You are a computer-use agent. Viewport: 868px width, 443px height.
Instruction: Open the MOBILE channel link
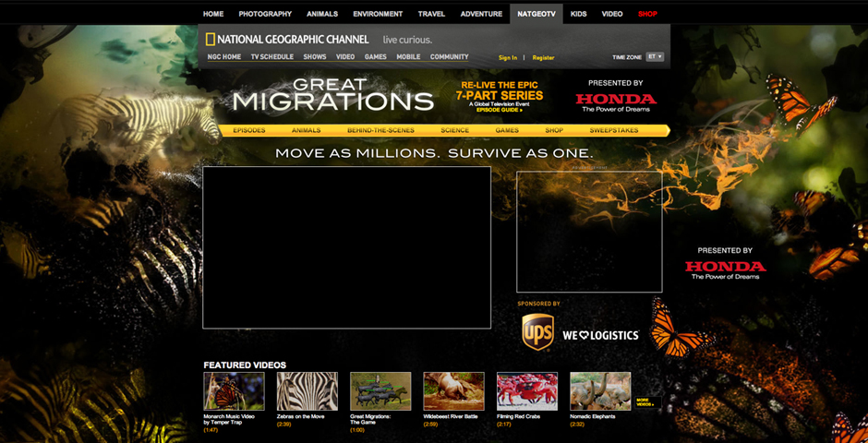point(408,57)
